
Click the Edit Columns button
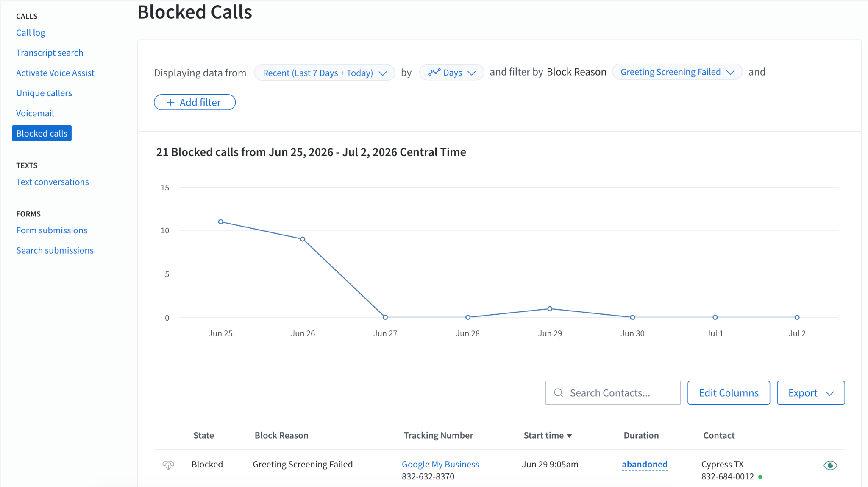(x=729, y=393)
